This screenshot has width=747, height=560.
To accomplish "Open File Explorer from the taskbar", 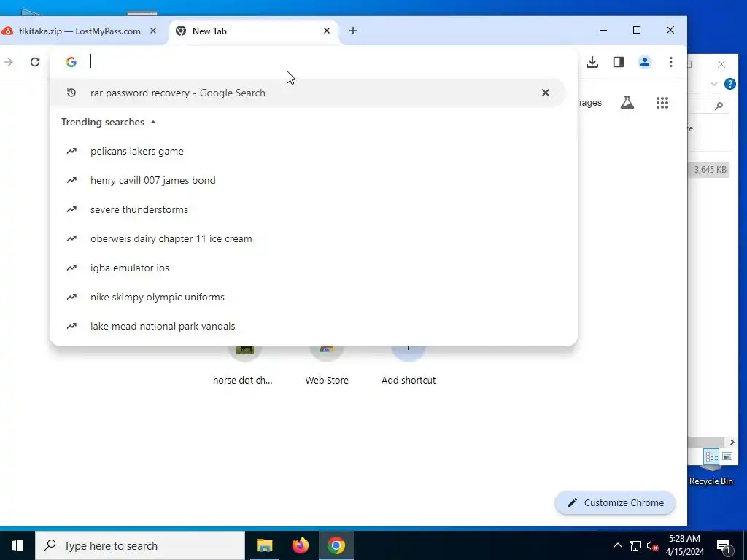I will click(264, 545).
